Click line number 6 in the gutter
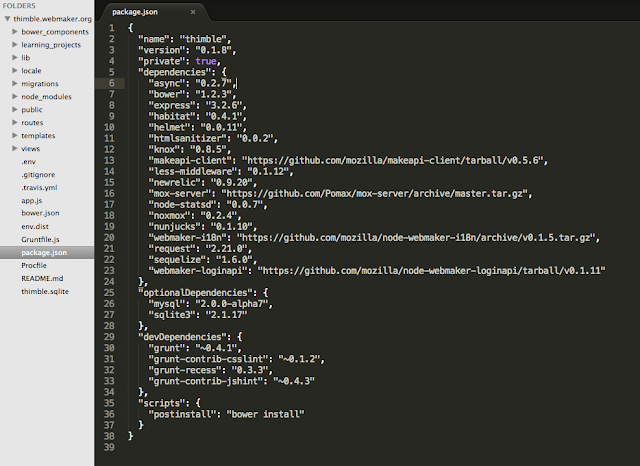 click(111, 83)
